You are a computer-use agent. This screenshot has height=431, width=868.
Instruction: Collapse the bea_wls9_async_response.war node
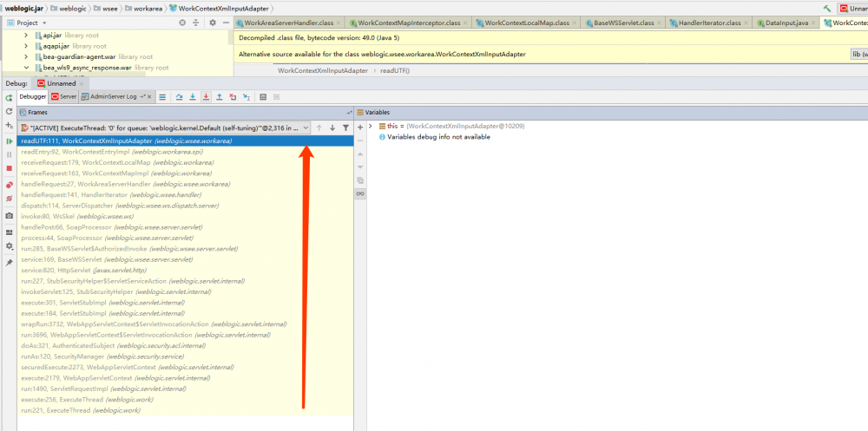(26, 68)
